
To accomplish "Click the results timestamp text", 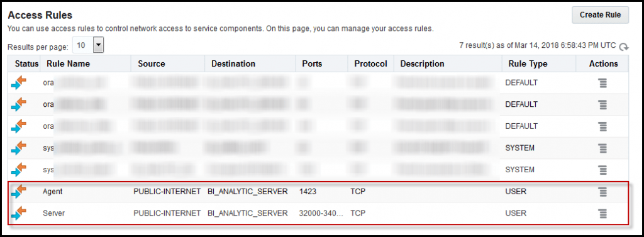I will [x=538, y=45].
